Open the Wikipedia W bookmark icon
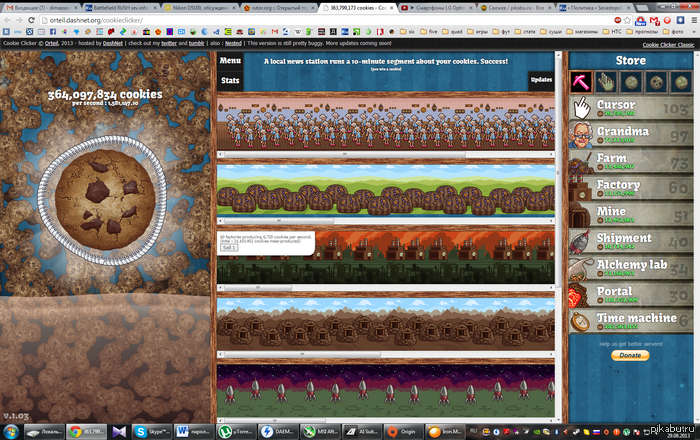The height and width of the screenshot is (440, 700). click(x=298, y=32)
